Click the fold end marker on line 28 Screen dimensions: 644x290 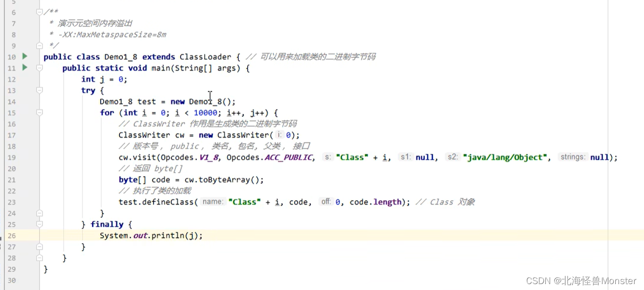[39, 258]
